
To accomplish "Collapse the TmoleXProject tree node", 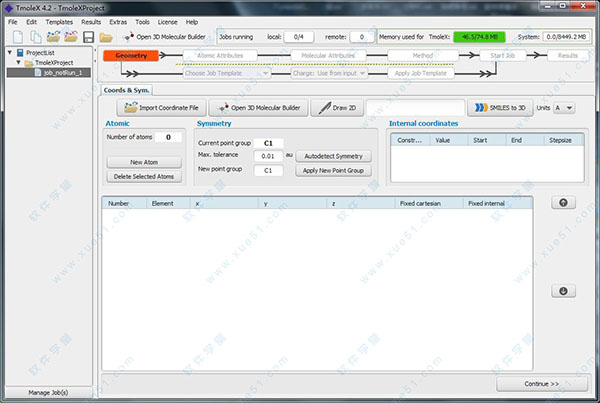I will (18, 62).
